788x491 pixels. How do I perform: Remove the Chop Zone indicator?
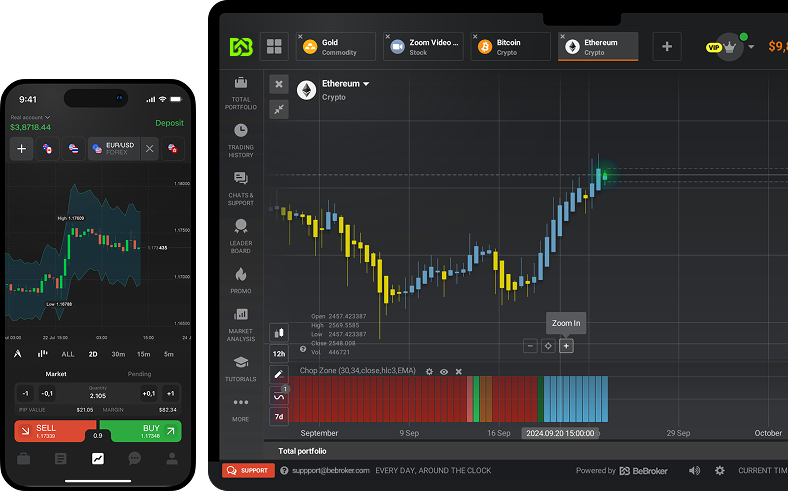458,371
